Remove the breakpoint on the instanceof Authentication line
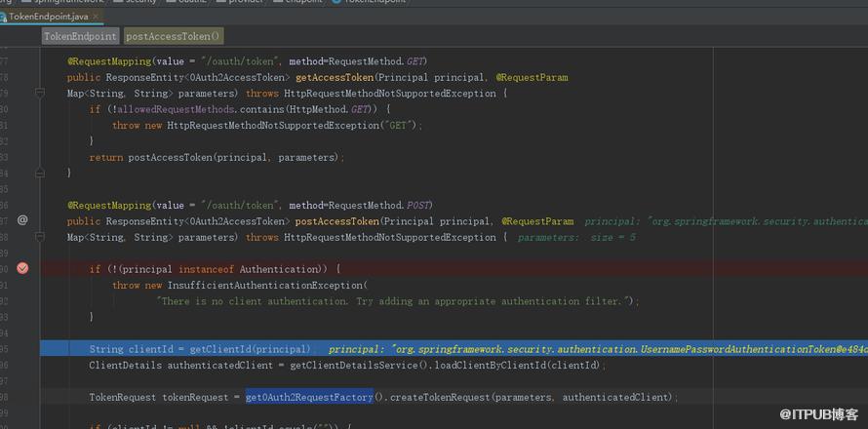The width and height of the screenshot is (868, 429). coord(22,268)
